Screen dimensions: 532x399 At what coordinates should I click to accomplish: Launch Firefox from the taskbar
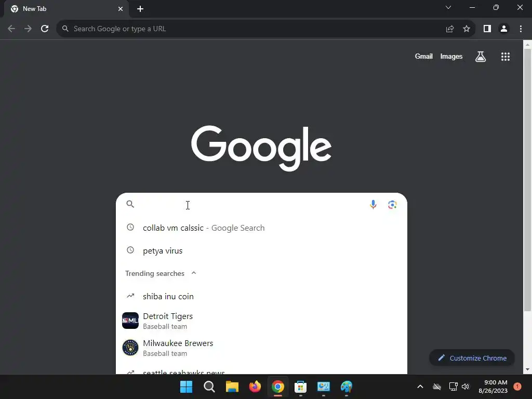(255, 387)
